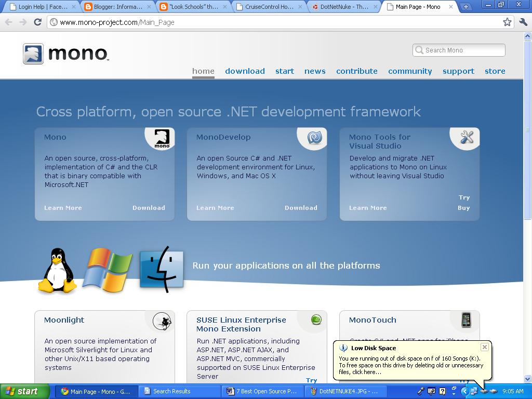This screenshot has height=399, width=532.
Task: Click Learn More in Mono Tools card
Action: point(368,208)
